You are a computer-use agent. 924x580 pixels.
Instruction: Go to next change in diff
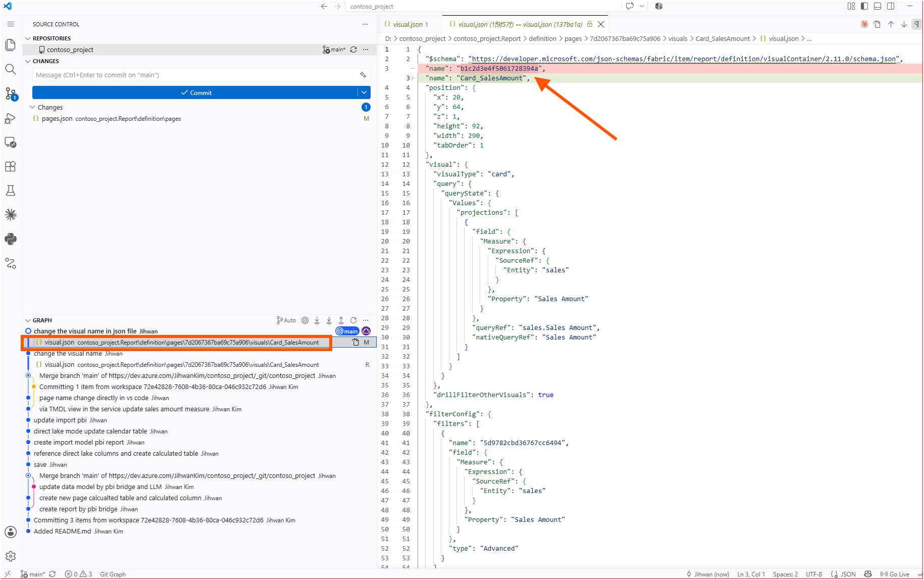pyautogui.click(x=904, y=24)
